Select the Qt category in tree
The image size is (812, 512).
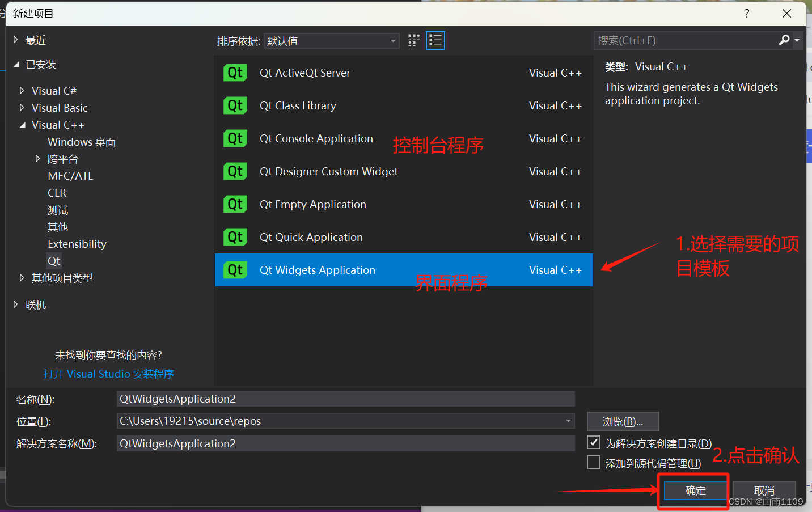pos(54,261)
